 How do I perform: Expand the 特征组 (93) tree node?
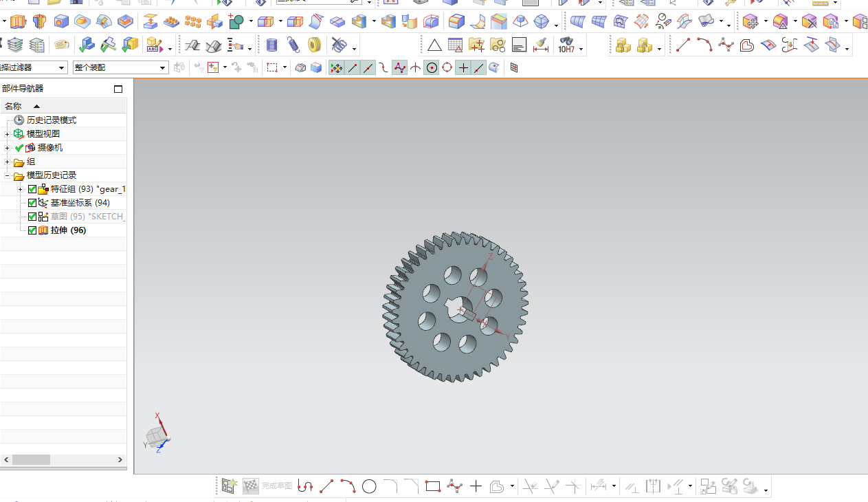[x=21, y=189]
